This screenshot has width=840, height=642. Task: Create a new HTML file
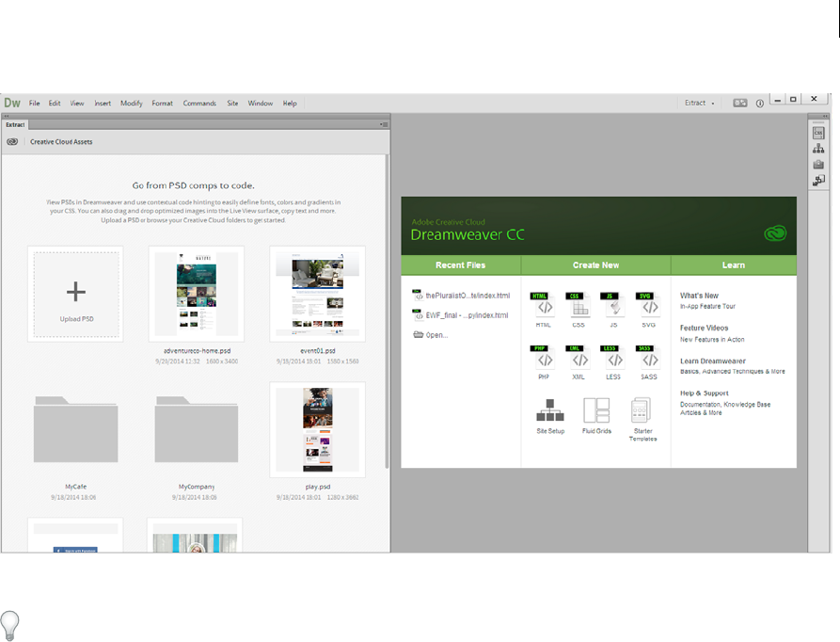544,310
